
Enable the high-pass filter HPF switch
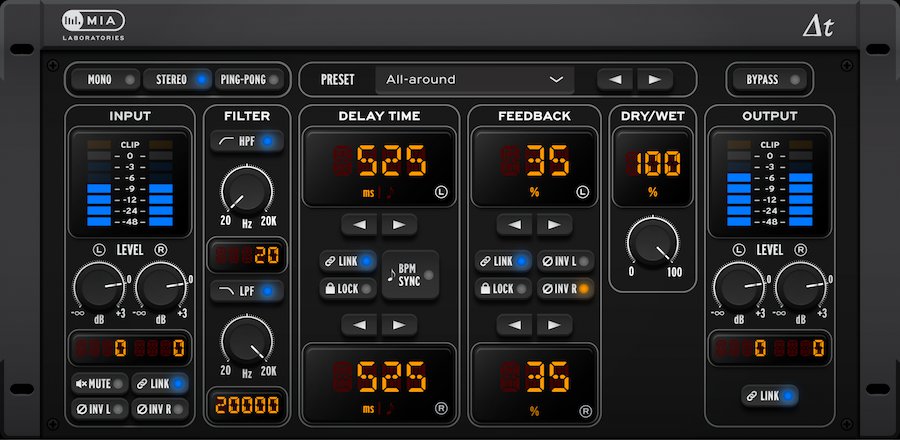(247, 142)
